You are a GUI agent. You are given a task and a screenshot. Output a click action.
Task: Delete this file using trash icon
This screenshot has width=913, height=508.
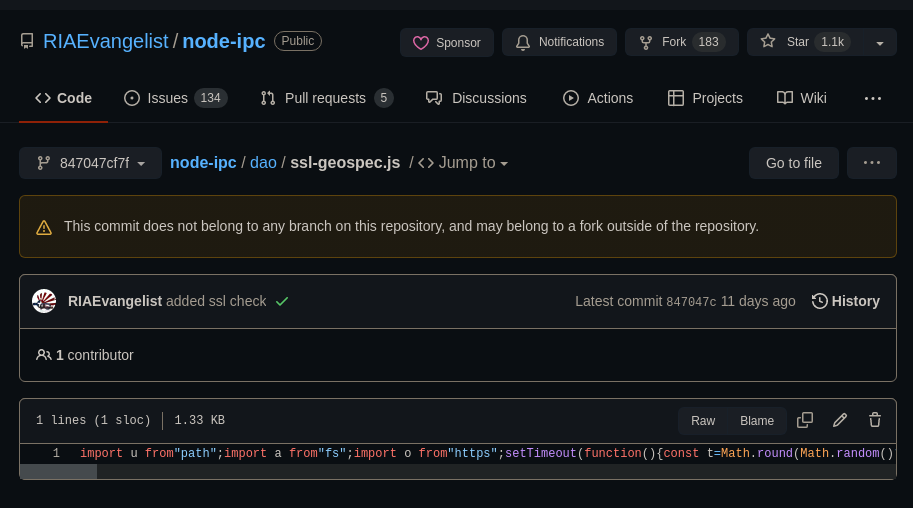(875, 420)
